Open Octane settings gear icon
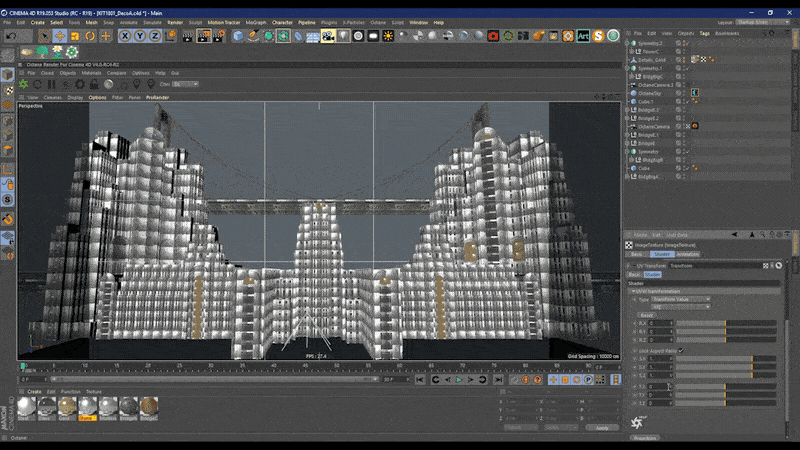 coord(80,84)
